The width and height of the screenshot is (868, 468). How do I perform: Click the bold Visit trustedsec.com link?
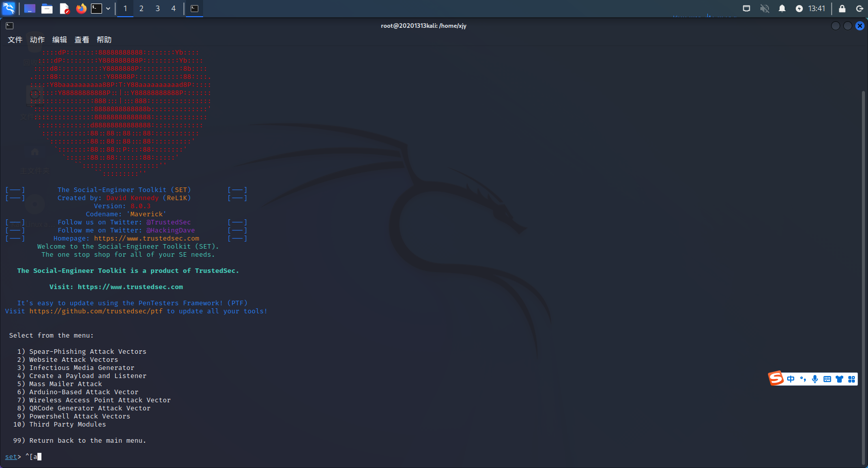[x=130, y=287]
